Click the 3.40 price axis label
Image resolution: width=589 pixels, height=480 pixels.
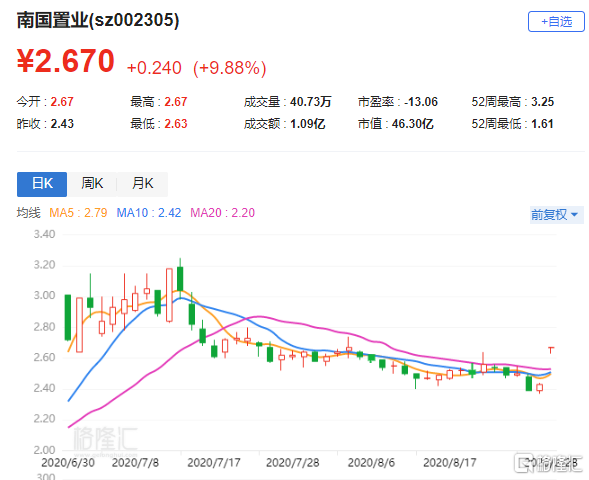pos(44,234)
